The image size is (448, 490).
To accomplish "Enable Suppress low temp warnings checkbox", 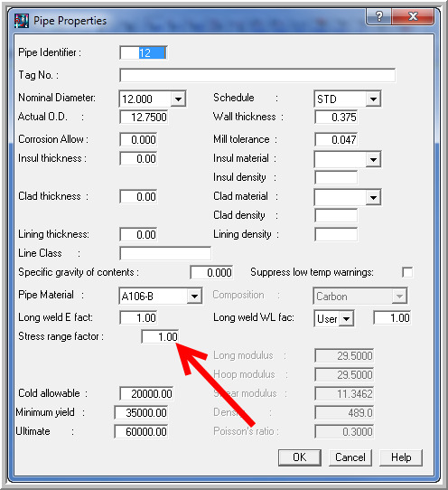I will (x=407, y=272).
